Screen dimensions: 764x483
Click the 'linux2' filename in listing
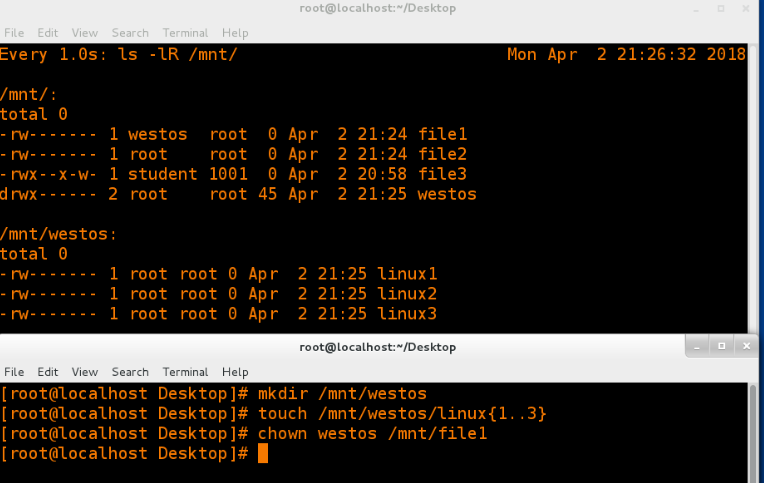[407, 294]
